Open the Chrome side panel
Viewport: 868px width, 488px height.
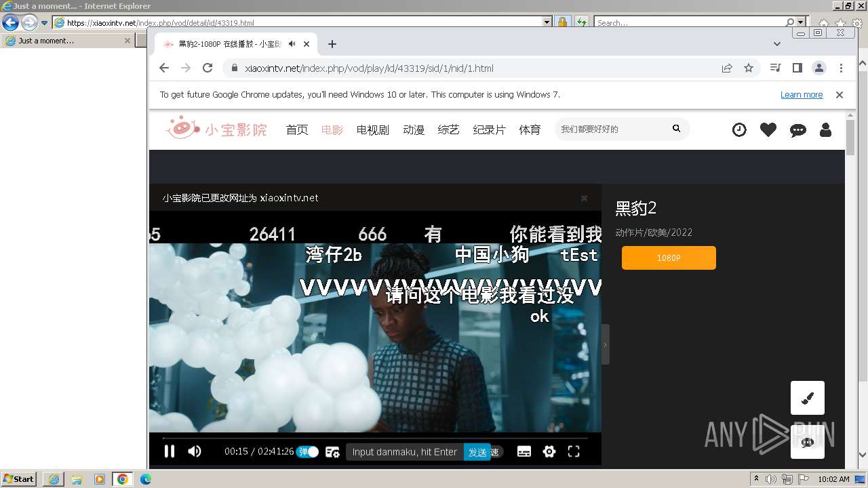(797, 68)
